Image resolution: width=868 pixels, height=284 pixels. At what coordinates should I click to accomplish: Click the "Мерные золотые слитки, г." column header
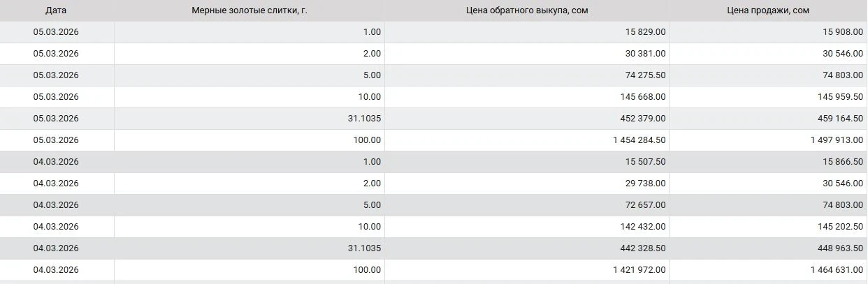249,10
